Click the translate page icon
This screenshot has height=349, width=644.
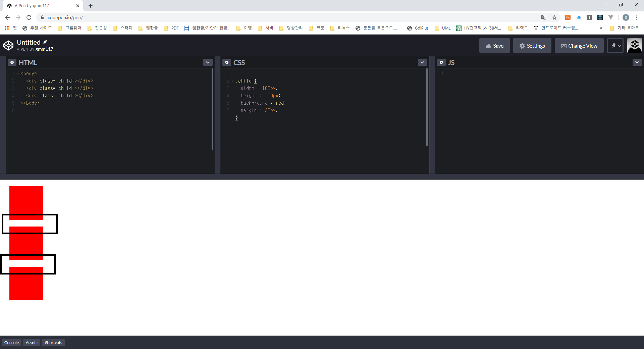pos(543,17)
